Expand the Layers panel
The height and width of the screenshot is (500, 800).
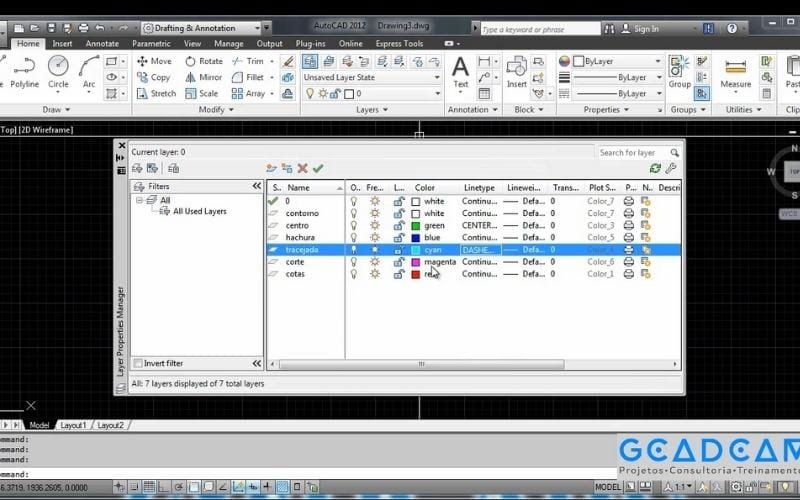(x=372, y=110)
